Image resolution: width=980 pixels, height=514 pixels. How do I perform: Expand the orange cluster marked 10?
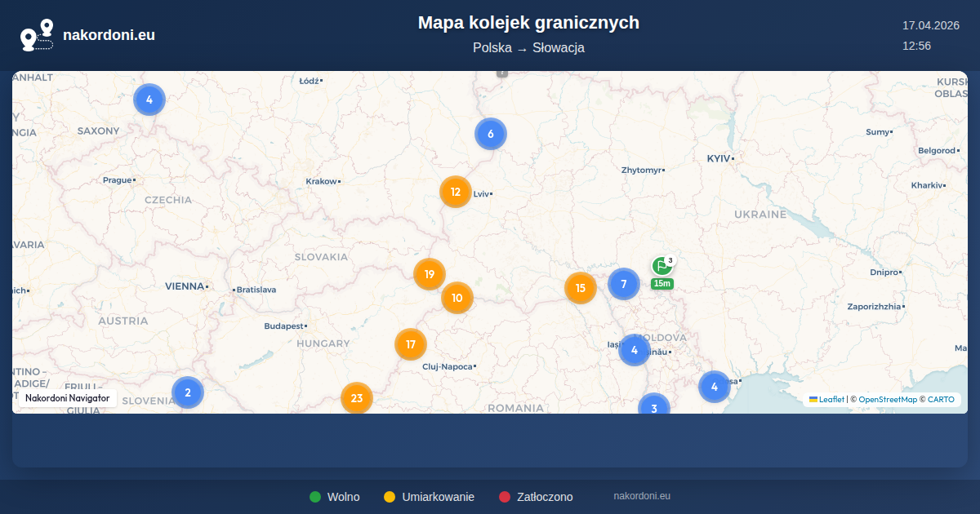457,298
